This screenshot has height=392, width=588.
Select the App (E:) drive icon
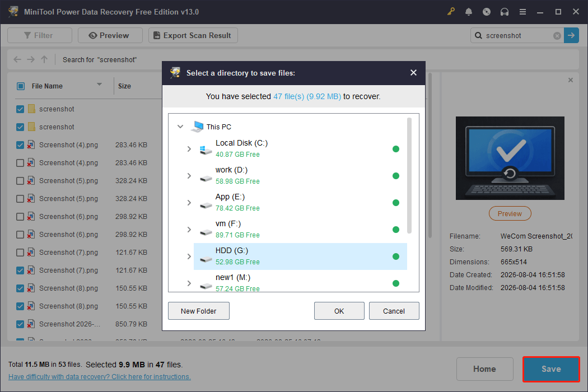(206, 205)
